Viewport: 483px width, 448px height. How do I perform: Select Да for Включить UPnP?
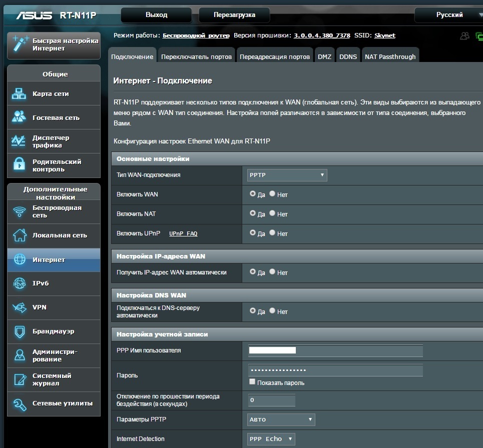click(x=253, y=232)
